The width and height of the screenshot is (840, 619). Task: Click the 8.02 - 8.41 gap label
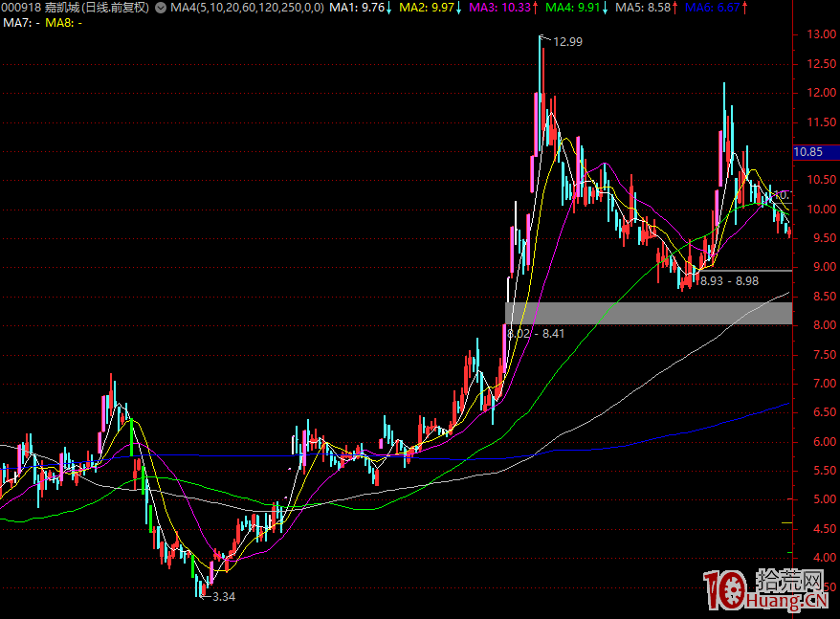(535, 333)
